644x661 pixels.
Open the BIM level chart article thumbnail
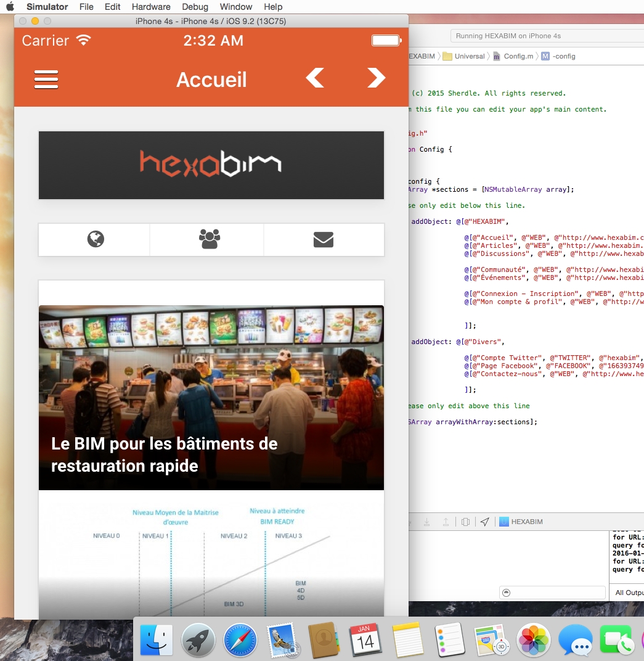point(211,555)
